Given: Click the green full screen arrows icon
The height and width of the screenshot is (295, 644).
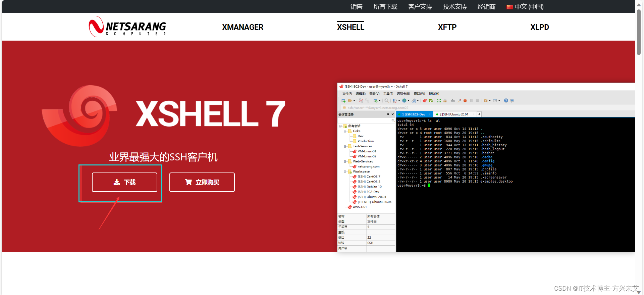Looking at the screenshot, I should point(439,100).
